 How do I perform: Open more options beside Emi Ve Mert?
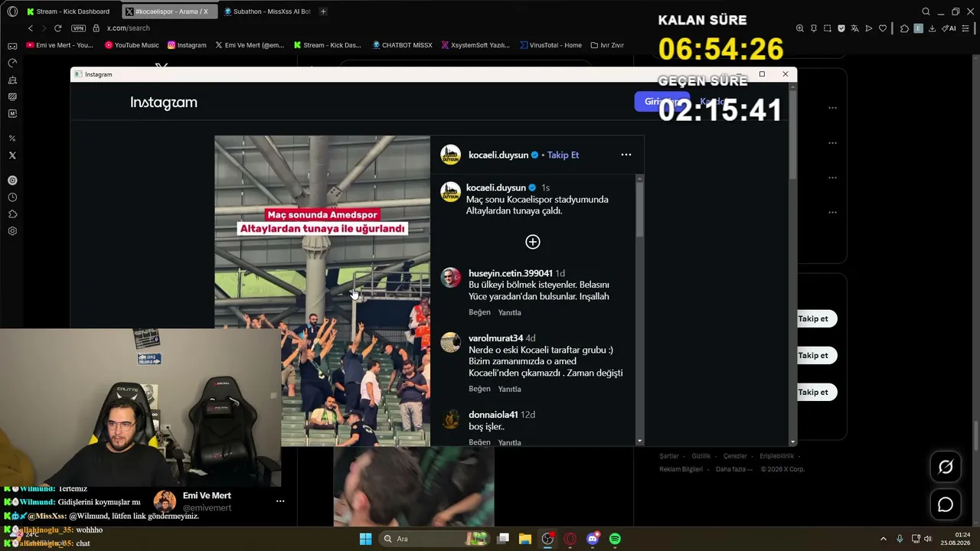click(x=280, y=501)
